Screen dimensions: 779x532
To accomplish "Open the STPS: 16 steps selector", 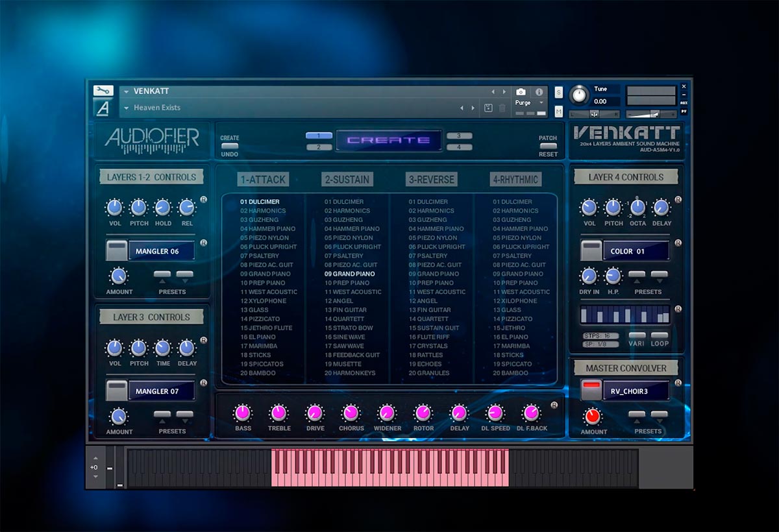I will pos(600,336).
